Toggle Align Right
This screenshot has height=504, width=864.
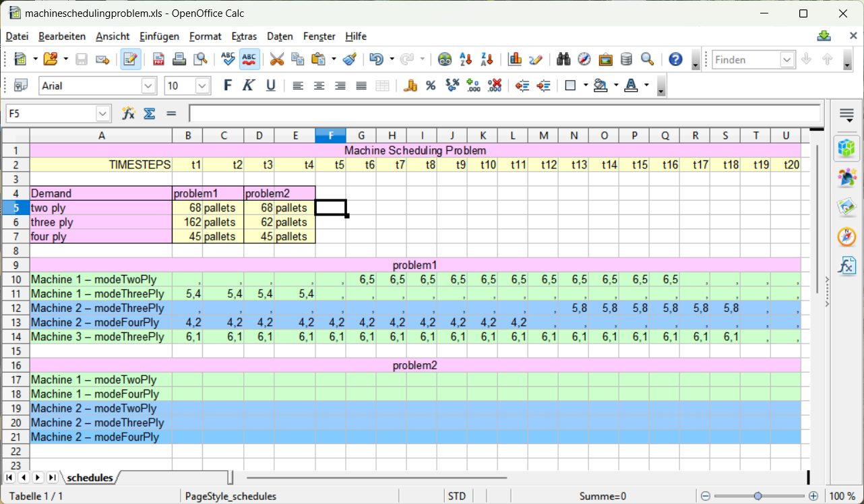click(340, 86)
